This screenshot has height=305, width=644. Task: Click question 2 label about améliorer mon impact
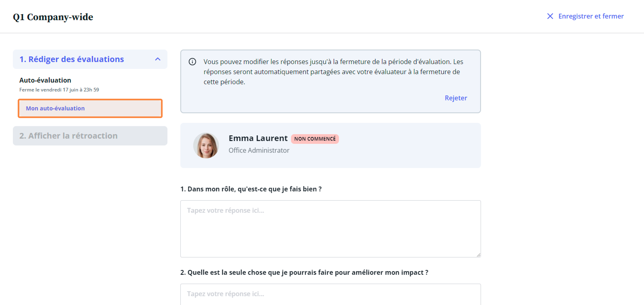(304, 272)
